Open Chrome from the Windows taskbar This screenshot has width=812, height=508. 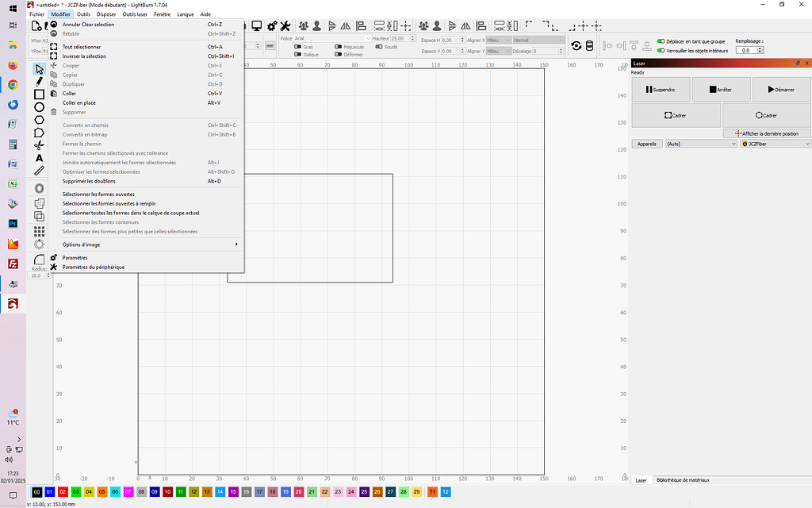pos(13,84)
